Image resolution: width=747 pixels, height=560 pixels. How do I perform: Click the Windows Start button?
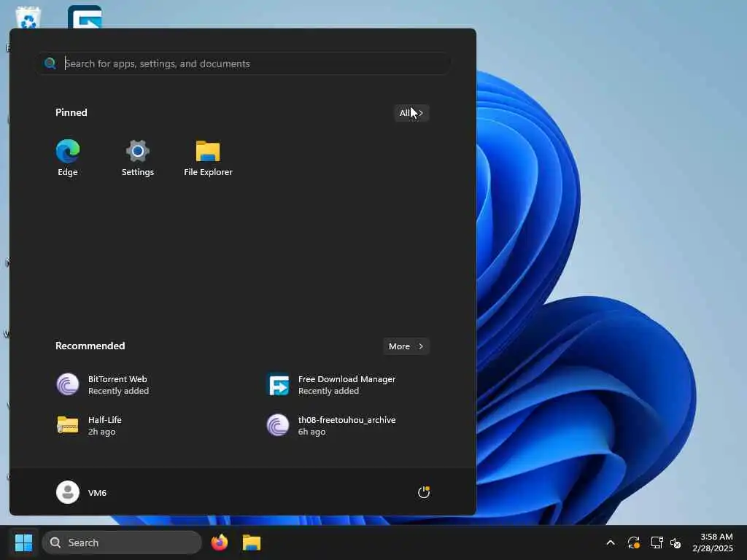tap(23, 542)
